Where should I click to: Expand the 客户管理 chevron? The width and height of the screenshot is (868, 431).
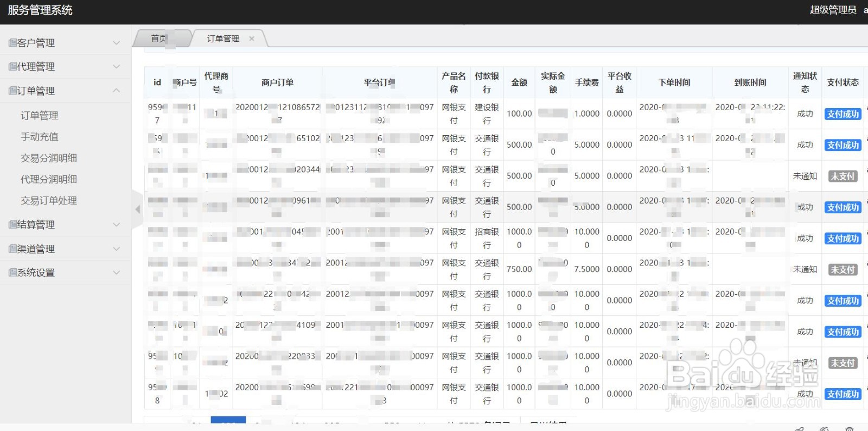(x=116, y=42)
